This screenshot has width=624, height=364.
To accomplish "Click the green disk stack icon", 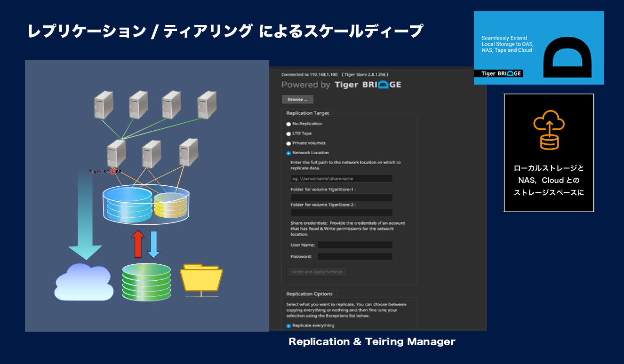I will (x=146, y=282).
